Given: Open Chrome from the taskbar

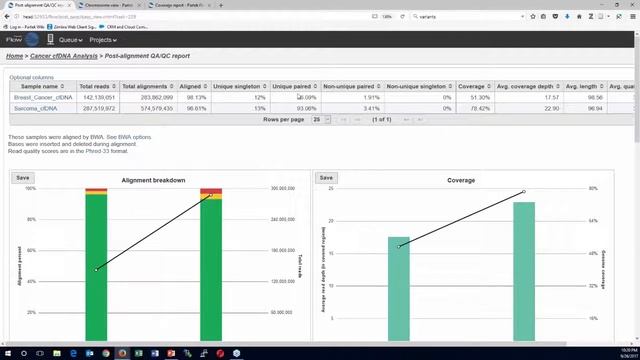Looking at the screenshot, I should [106, 353].
